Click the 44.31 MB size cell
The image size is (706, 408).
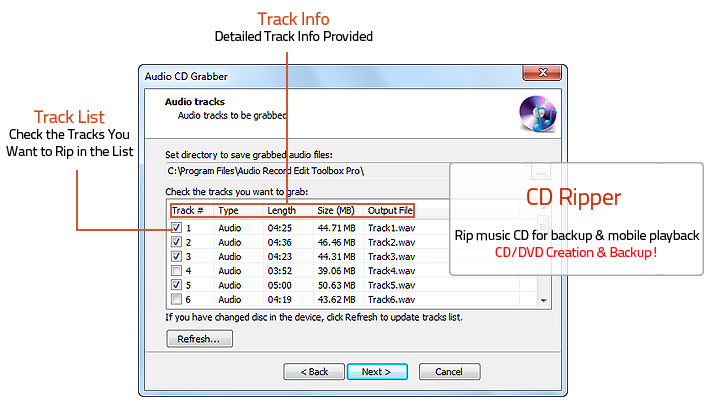pyautogui.click(x=336, y=257)
